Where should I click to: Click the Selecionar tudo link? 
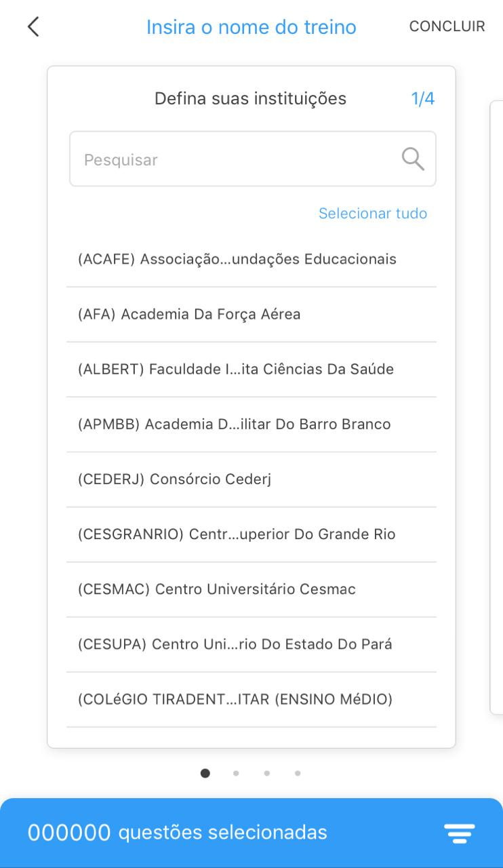tap(373, 214)
